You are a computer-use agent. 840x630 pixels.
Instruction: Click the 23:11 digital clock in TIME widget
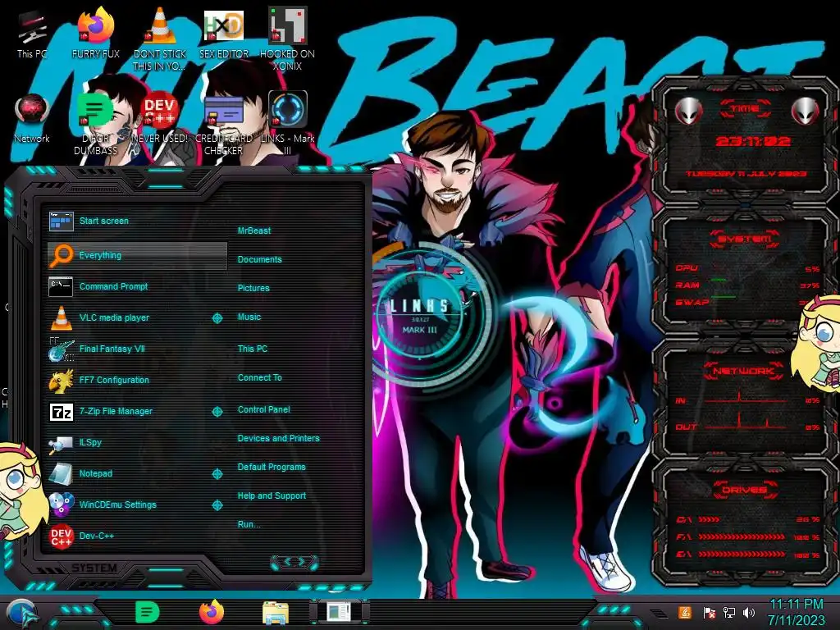pos(753,141)
